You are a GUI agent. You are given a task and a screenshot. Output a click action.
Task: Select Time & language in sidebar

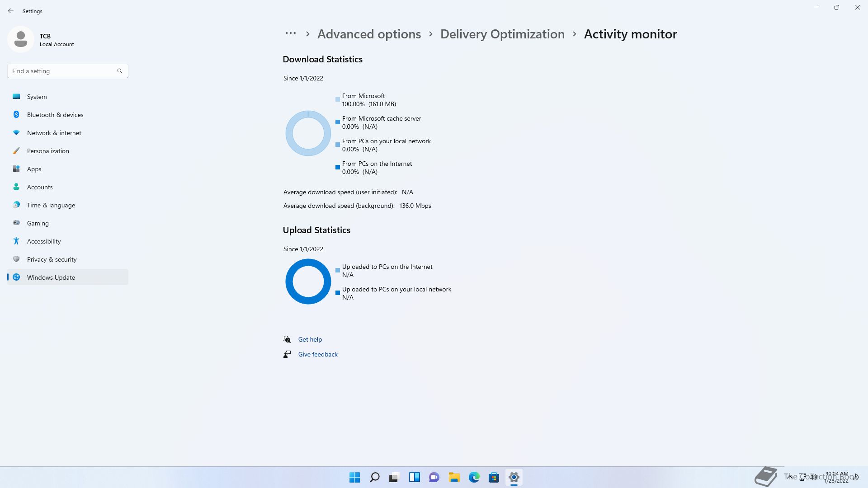click(x=51, y=205)
